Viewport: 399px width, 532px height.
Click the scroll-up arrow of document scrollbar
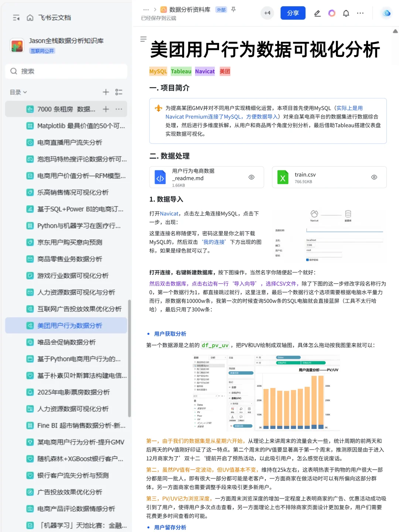click(395, 31)
